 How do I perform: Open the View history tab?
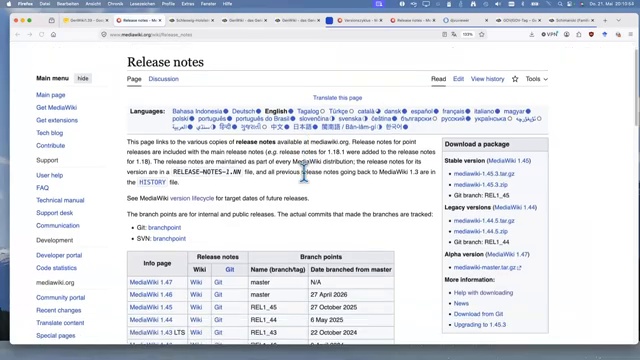487,79
